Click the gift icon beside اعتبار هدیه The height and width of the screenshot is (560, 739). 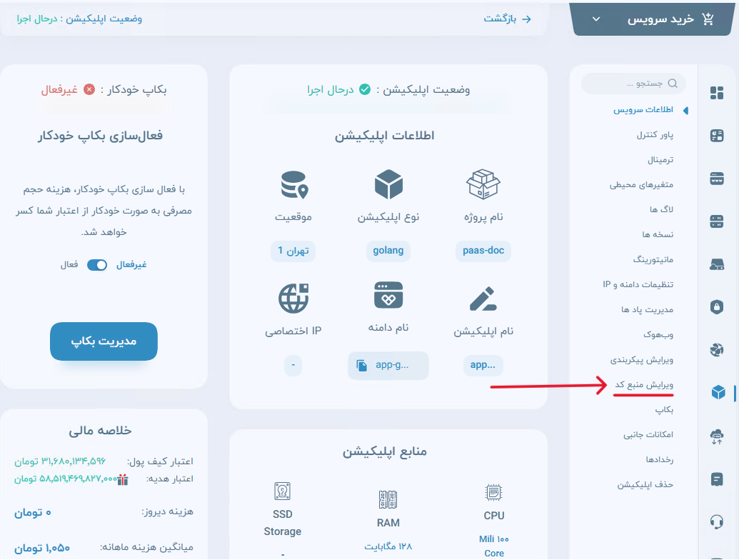pyautogui.click(x=124, y=479)
